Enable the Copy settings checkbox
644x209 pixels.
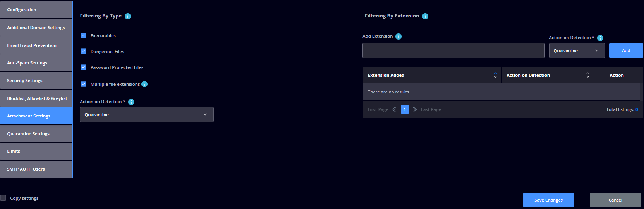3,198
